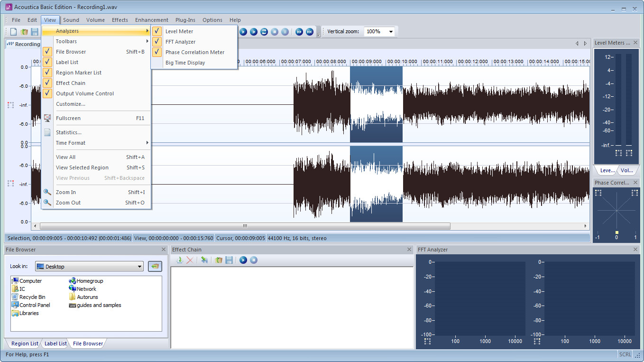Go up one folder in File Browser
This screenshot has height=362, width=644.
click(x=155, y=266)
